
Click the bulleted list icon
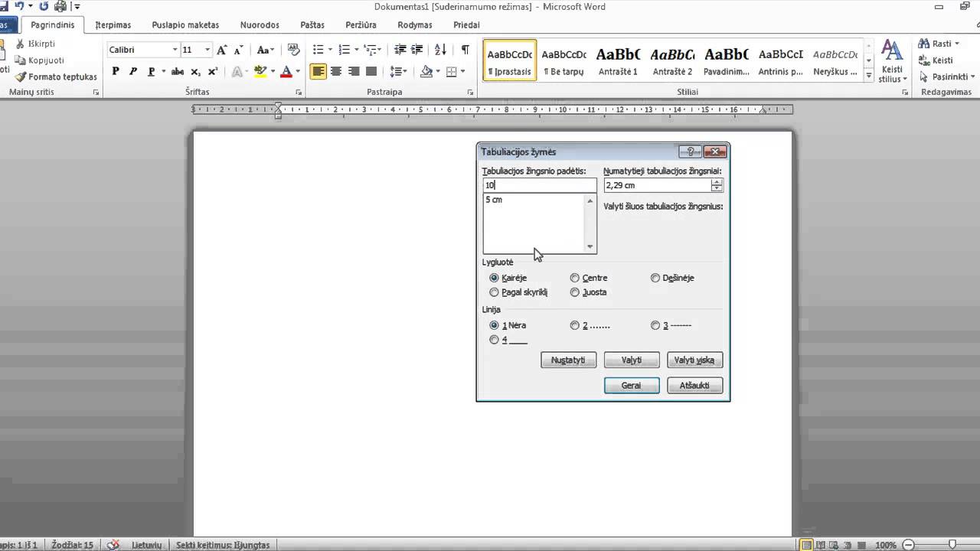point(318,50)
